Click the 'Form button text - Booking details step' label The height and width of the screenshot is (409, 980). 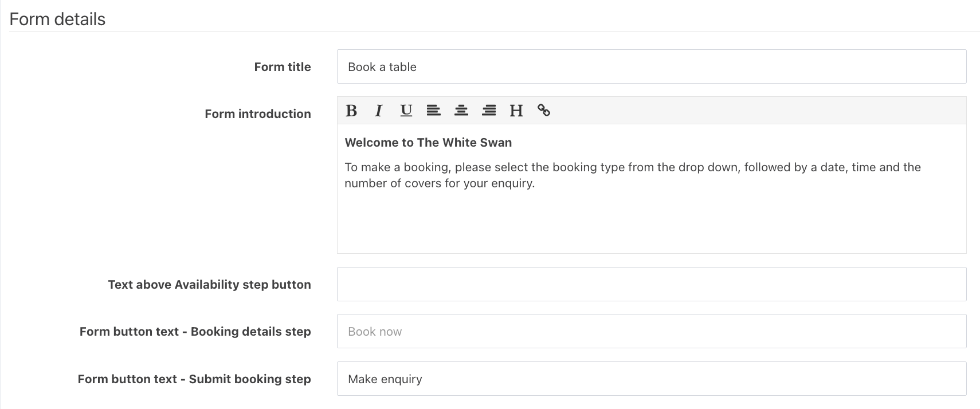pyautogui.click(x=195, y=332)
